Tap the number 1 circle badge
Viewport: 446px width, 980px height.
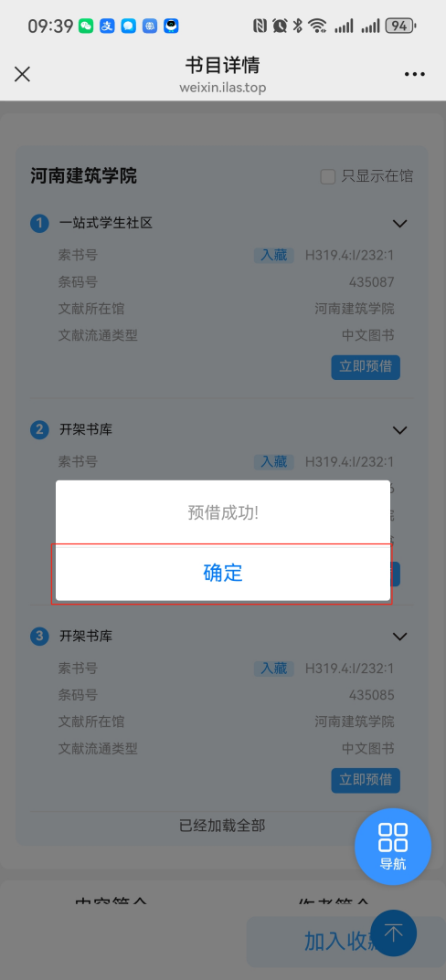39,223
